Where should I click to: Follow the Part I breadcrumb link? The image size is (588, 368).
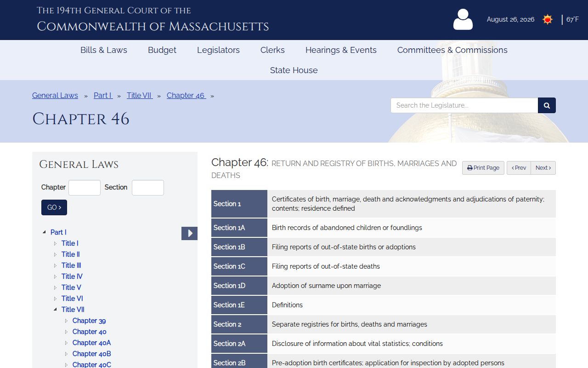tap(103, 95)
